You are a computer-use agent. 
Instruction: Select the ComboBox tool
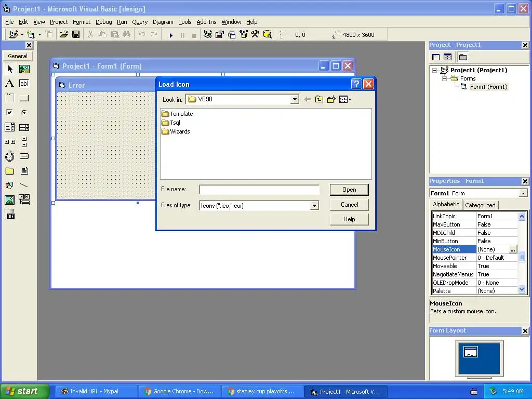(x=10, y=127)
